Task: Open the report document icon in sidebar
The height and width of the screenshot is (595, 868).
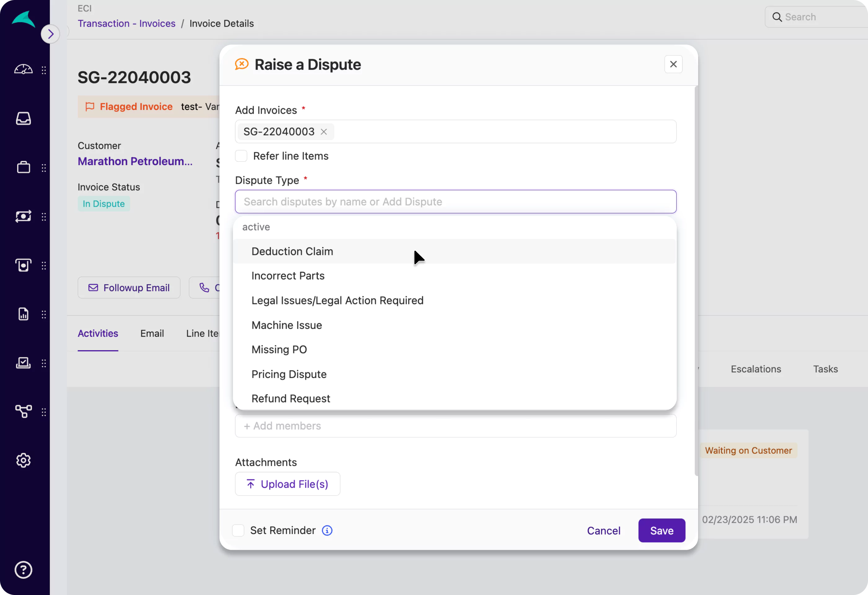Action: (x=23, y=314)
